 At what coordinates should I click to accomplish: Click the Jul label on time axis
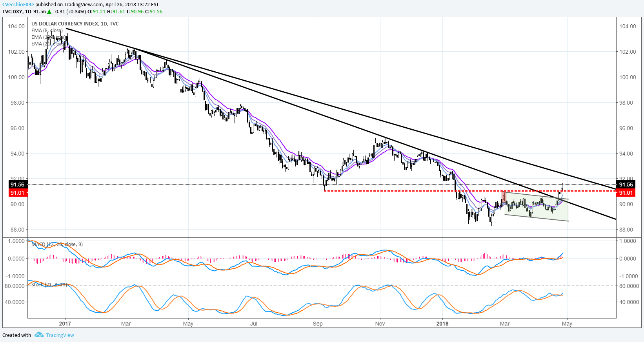click(x=254, y=324)
